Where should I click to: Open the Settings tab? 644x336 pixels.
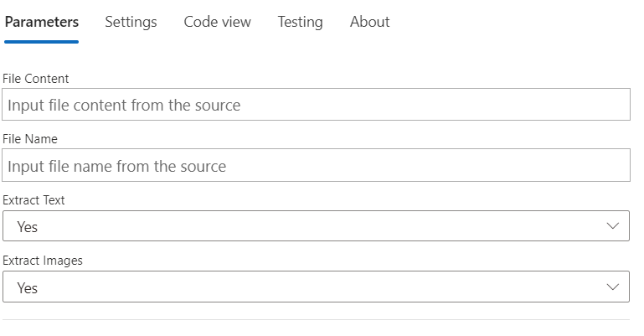[131, 23]
